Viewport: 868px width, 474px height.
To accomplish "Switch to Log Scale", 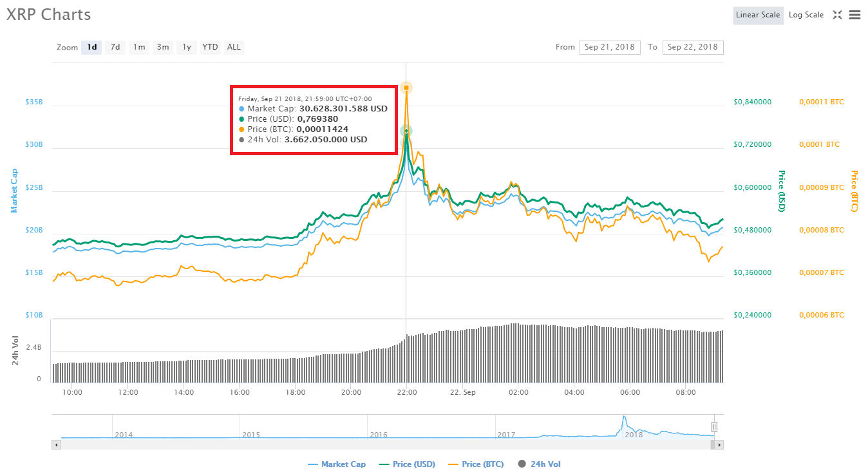I will coord(806,15).
